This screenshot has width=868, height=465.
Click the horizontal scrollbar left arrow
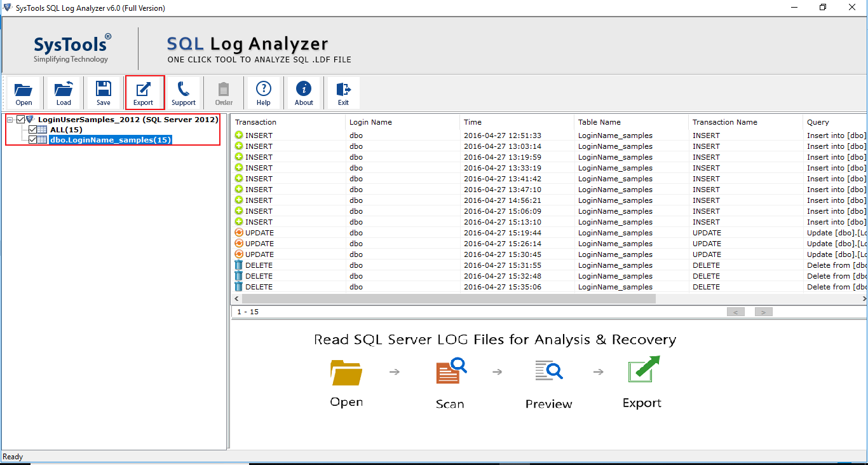(x=236, y=298)
